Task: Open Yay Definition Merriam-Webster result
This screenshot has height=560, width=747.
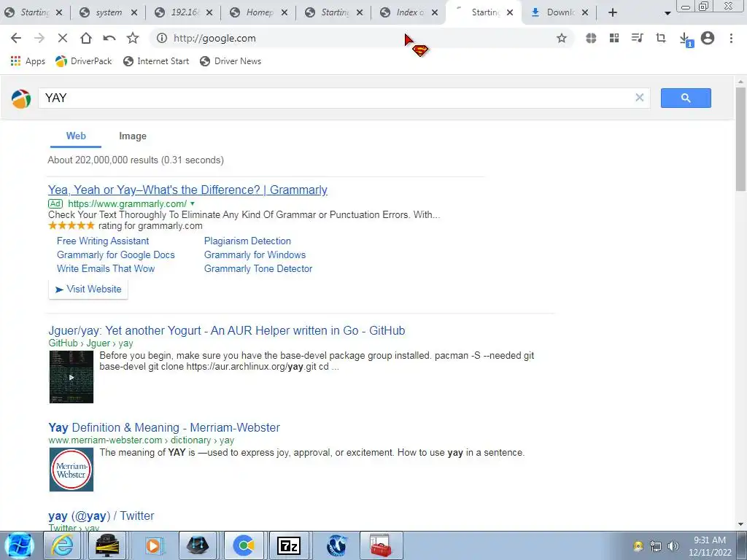Action: click(164, 427)
